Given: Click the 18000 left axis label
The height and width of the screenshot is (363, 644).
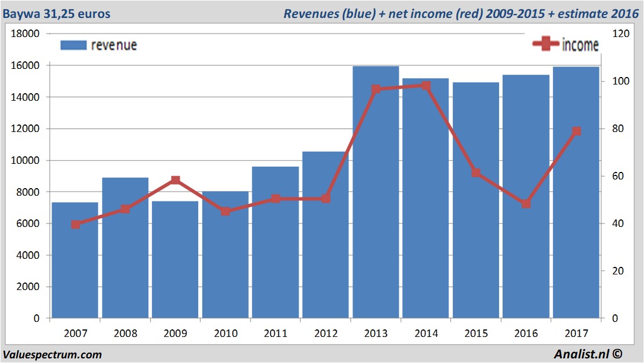Looking at the screenshot, I should [x=25, y=34].
